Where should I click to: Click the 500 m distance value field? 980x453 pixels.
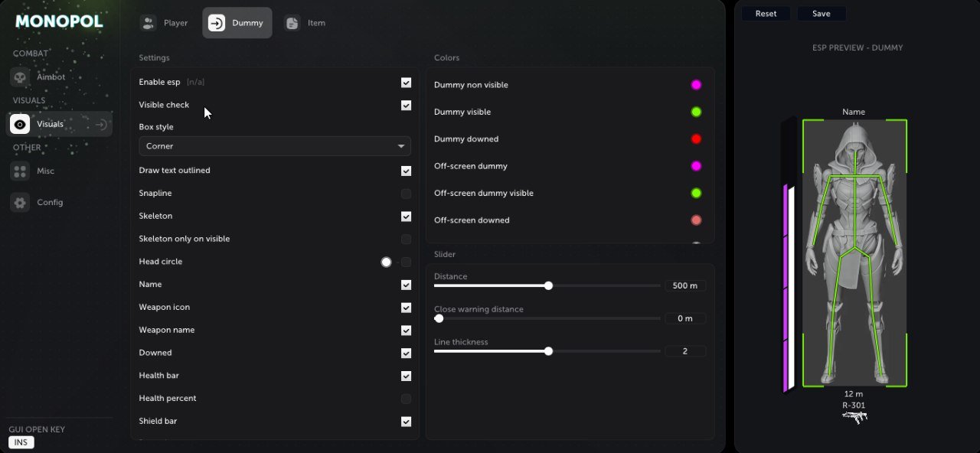tap(685, 285)
